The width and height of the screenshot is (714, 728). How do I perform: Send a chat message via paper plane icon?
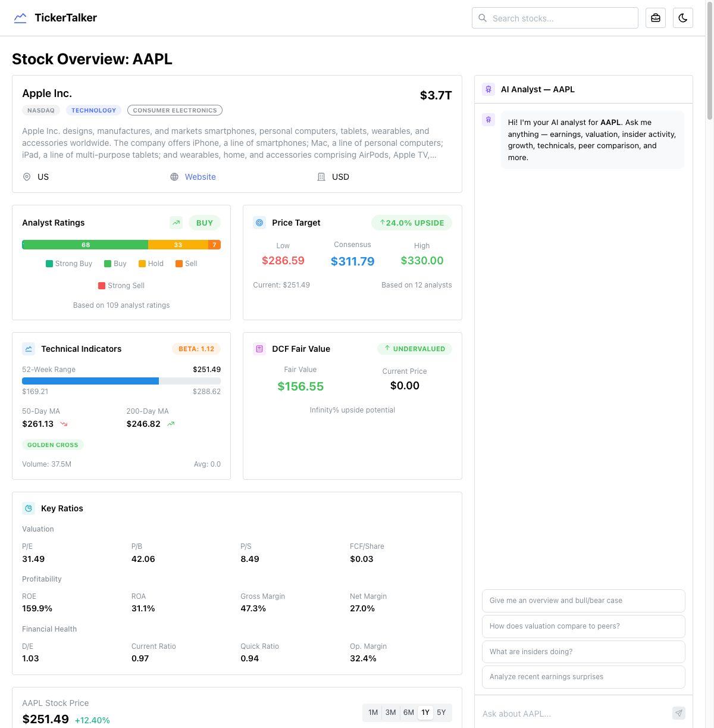coord(678,713)
